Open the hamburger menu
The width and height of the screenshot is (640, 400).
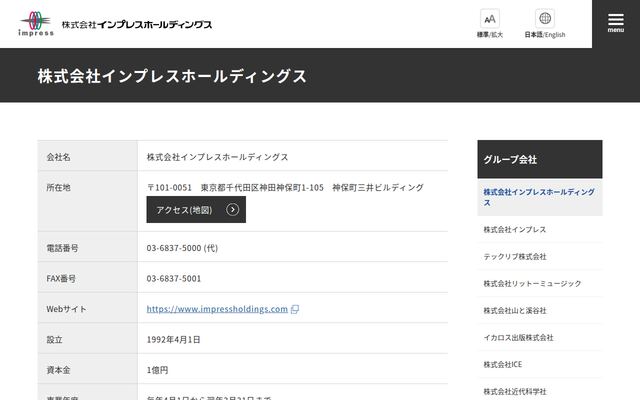click(616, 24)
